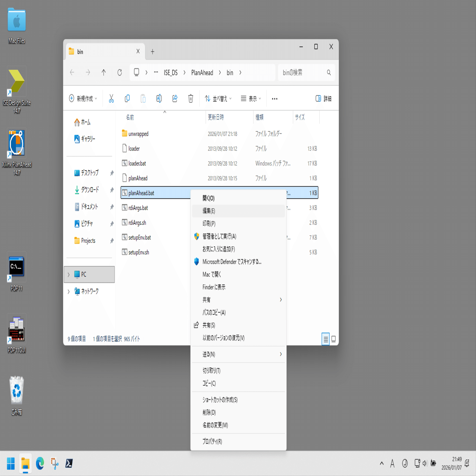The image size is (476, 476).
Task: Open the PDP11GUI desktop shortcut
Action: (x=17, y=334)
